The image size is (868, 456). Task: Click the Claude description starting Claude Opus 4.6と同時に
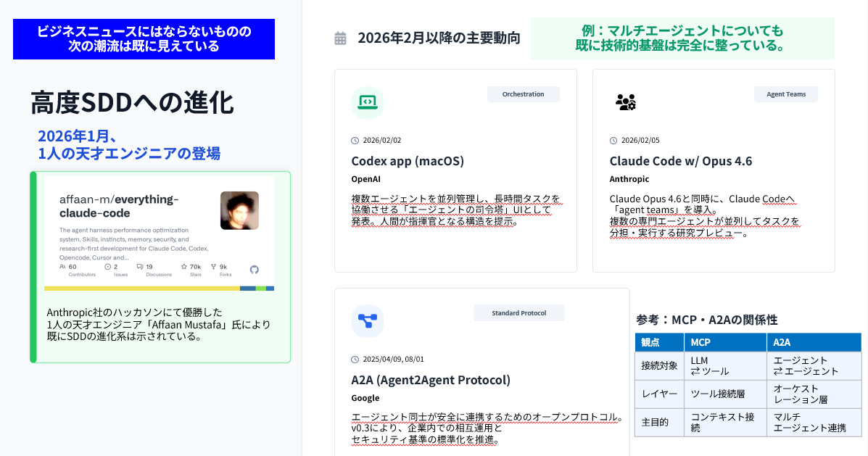pos(705,216)
